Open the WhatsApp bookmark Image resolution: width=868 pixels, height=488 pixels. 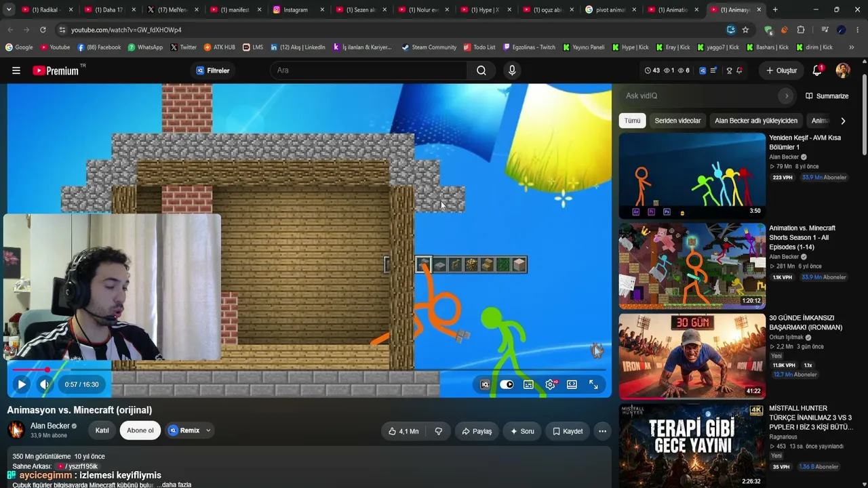[x=146, y=47]
